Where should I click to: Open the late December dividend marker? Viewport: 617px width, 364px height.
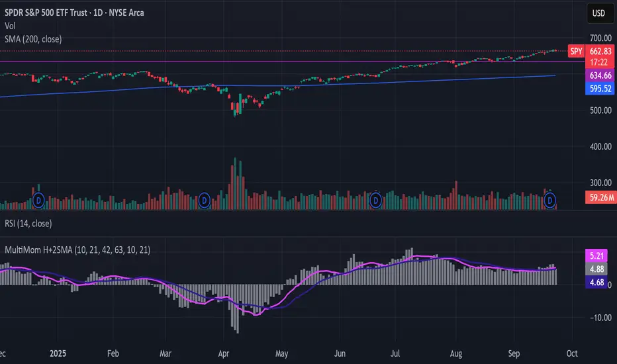pos(38,201)
